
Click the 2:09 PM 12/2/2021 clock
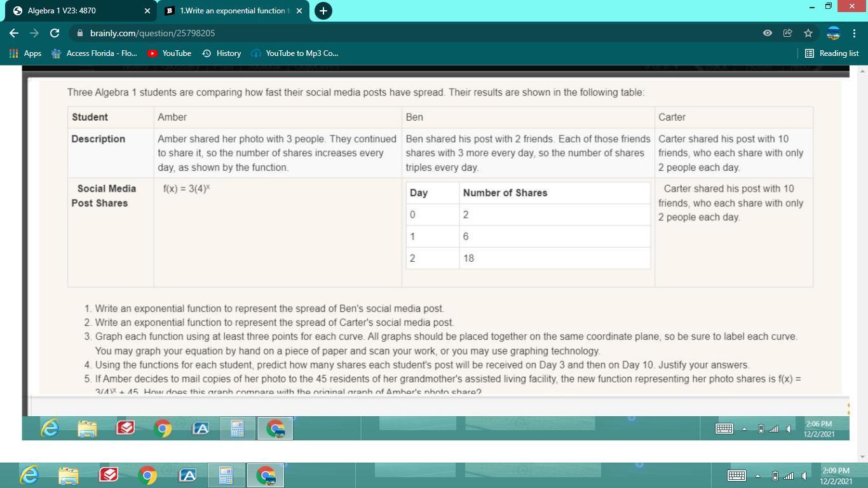(x=836, y=476)
